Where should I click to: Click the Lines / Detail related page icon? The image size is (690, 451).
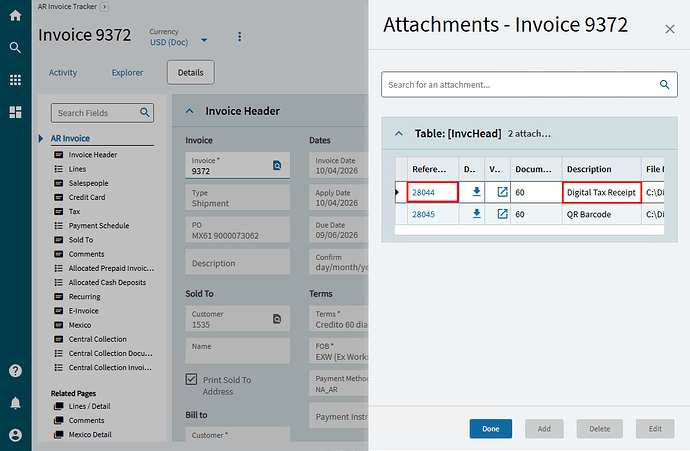[x=59, y=406]
